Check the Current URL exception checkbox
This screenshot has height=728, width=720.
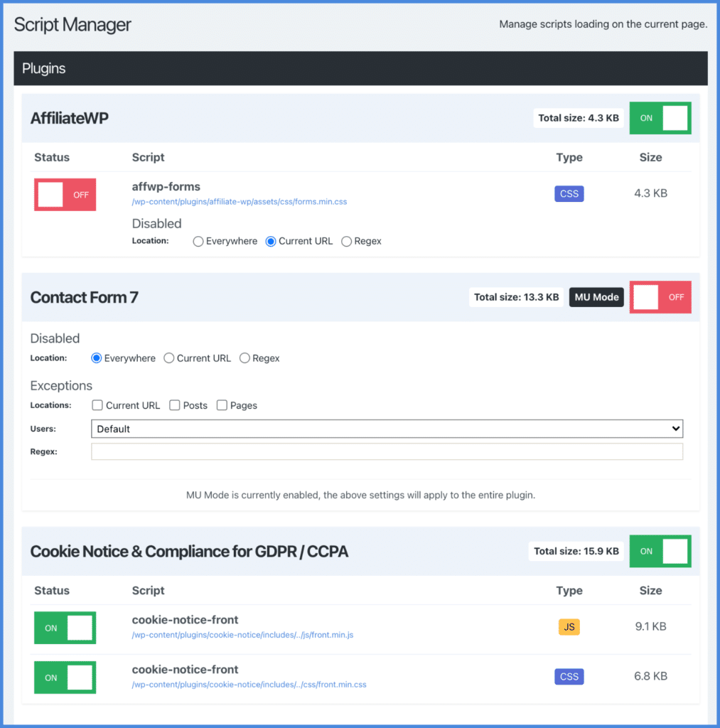[97, 405]
